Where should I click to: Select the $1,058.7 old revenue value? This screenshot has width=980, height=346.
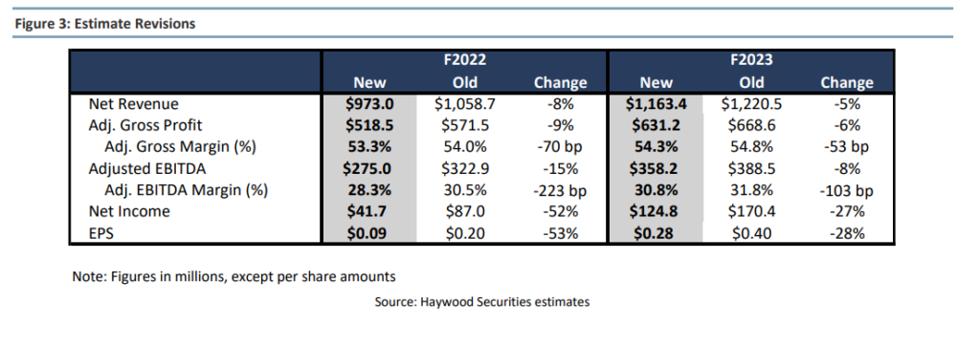point(464,103)
